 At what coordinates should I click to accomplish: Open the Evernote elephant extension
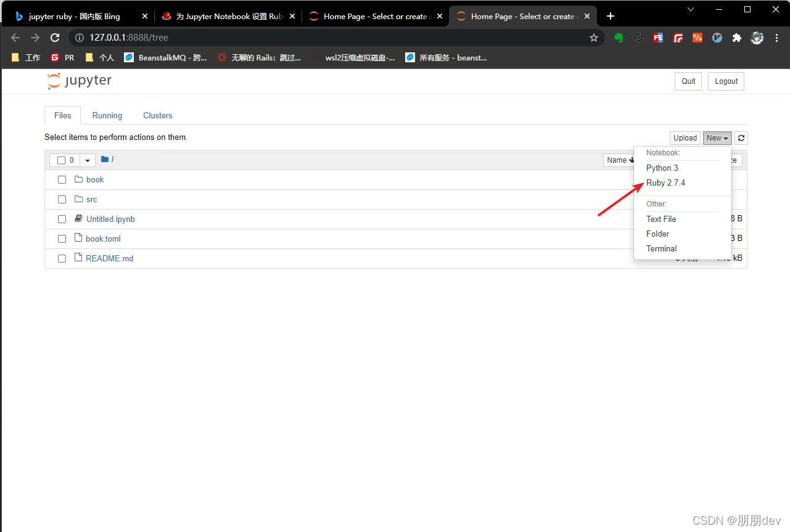(x=619, y=38)
